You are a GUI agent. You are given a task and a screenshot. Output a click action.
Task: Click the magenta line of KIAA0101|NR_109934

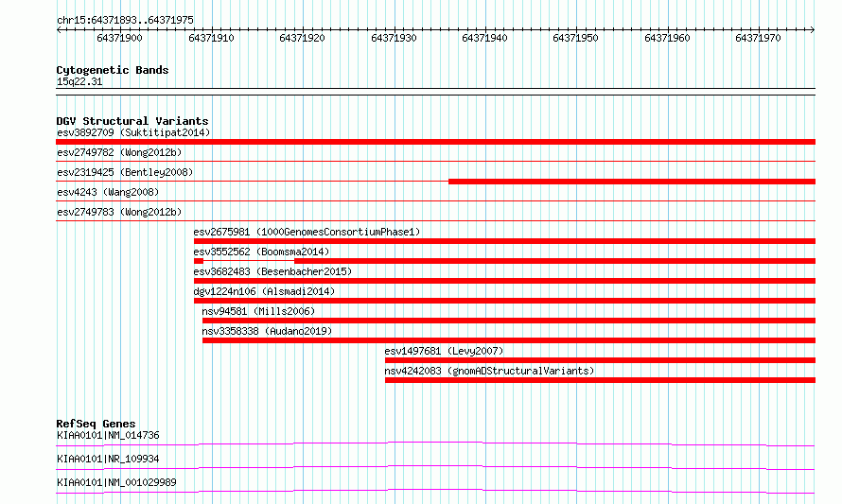coord(435,467)
